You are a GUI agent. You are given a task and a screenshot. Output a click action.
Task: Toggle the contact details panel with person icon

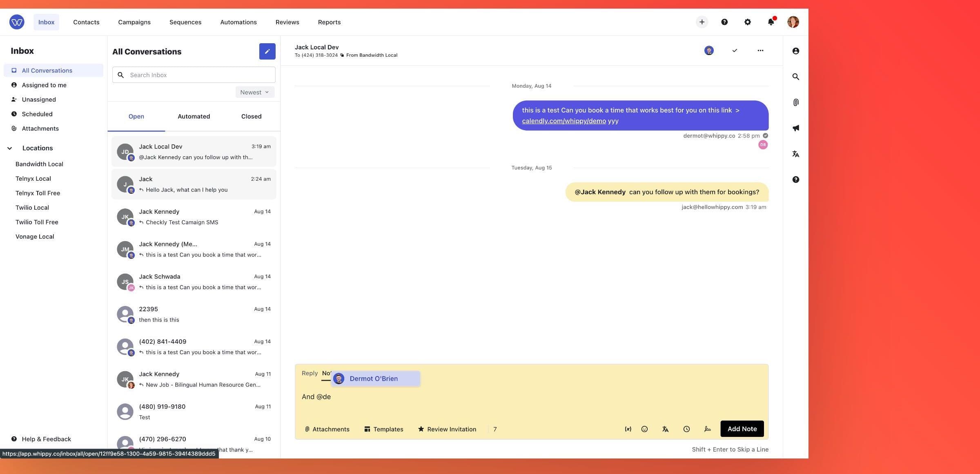pos(795,51)
